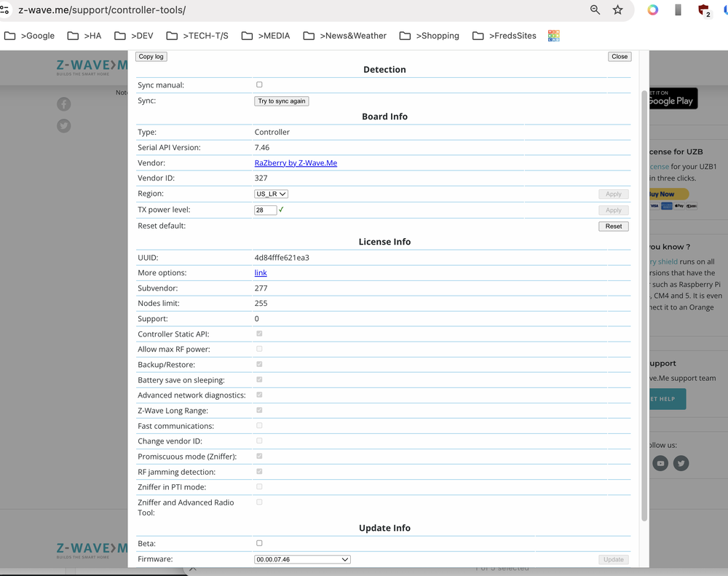Click the Controller Static API checkbox

[x=260, y=334]
